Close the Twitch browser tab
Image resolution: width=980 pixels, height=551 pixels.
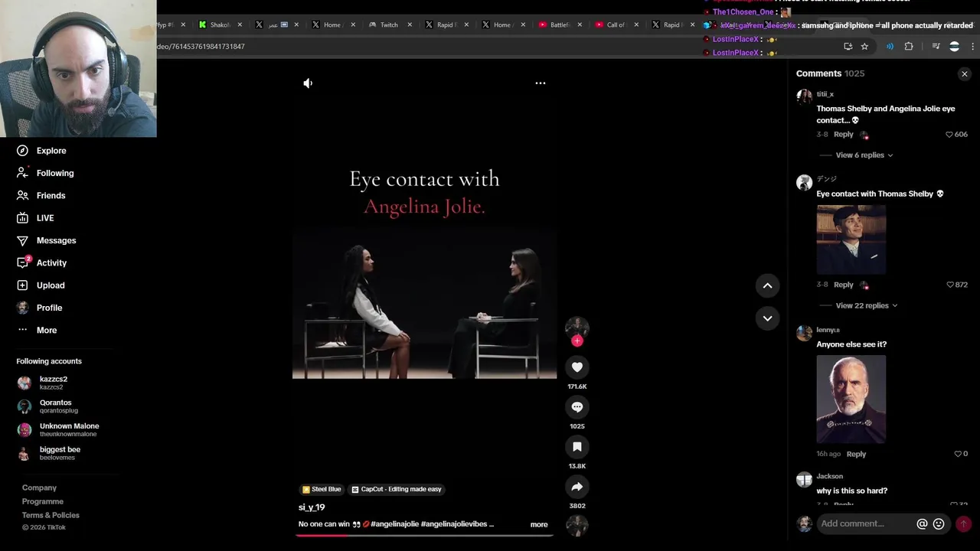410,24
